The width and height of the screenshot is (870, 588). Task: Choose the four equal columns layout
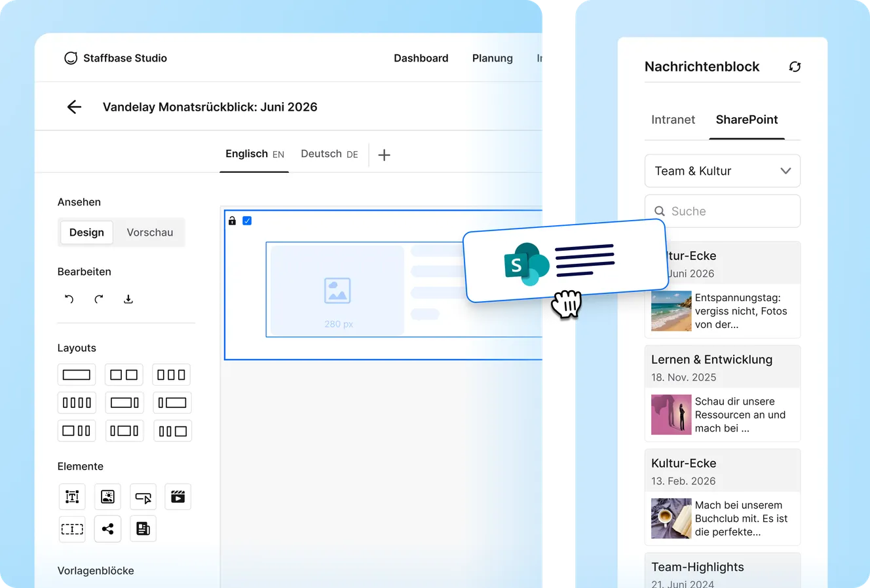click(x=77, y=403)
